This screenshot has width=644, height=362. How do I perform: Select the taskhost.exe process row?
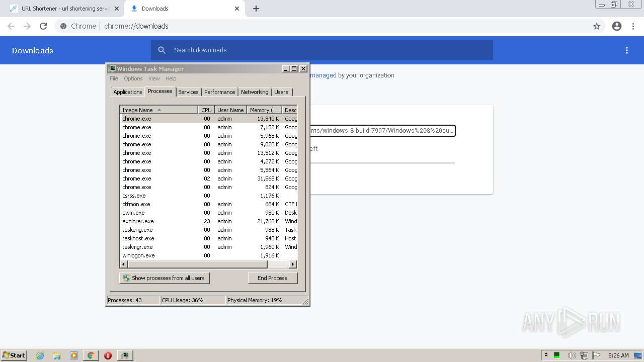click(208, 238)
